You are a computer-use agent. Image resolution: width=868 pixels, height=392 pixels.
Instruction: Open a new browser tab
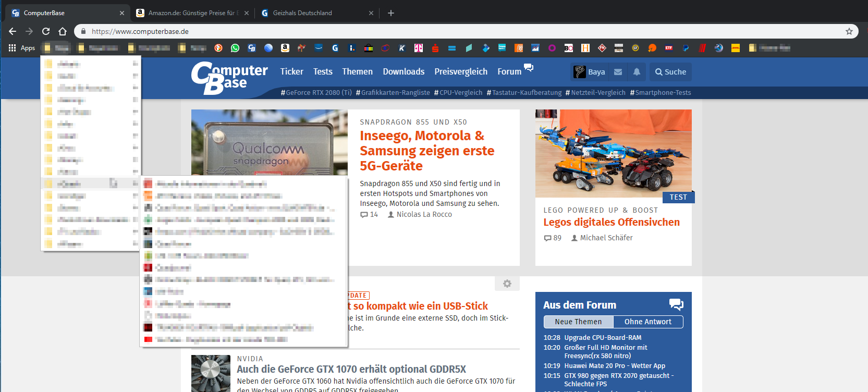[x=391, y=13]
